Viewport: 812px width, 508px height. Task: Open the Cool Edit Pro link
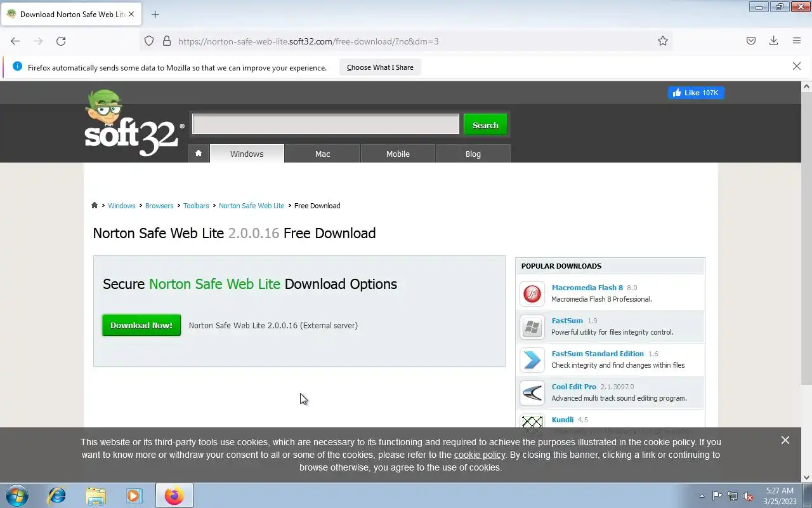coord(574,387)
